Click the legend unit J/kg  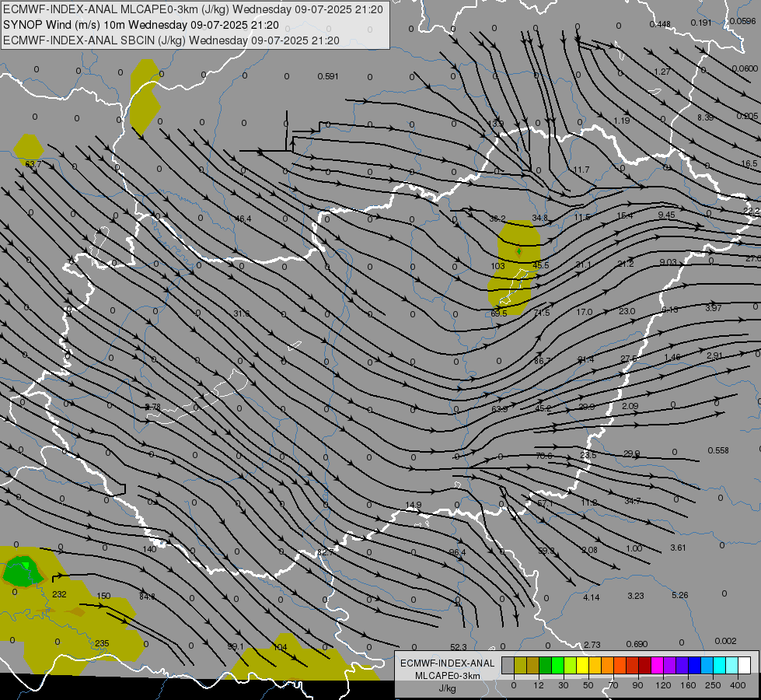pos(448,688)
